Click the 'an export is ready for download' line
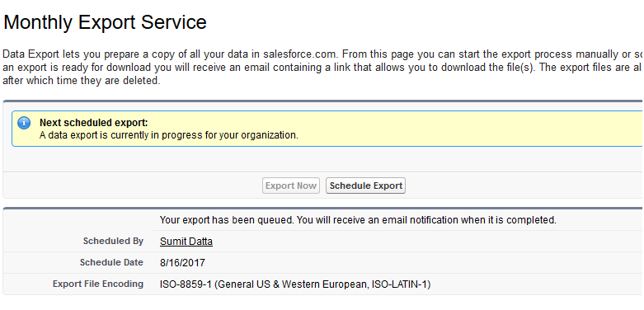Image resolution: width=644 pixels, height=310 pixels. (322, 68)
